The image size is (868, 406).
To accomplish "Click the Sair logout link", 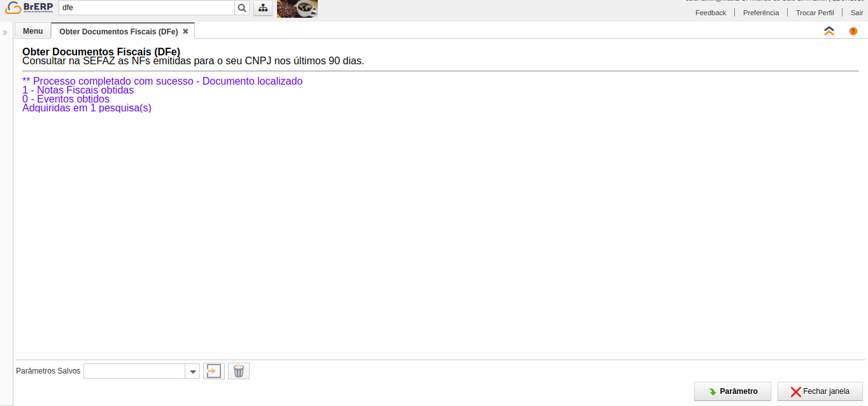I will 857,13.
